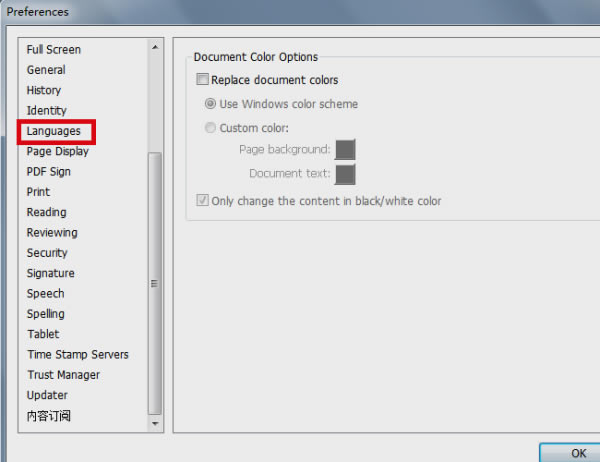Open the Page background color swatch
Viewport: 600px width, 462px height.
coord(345,149)
